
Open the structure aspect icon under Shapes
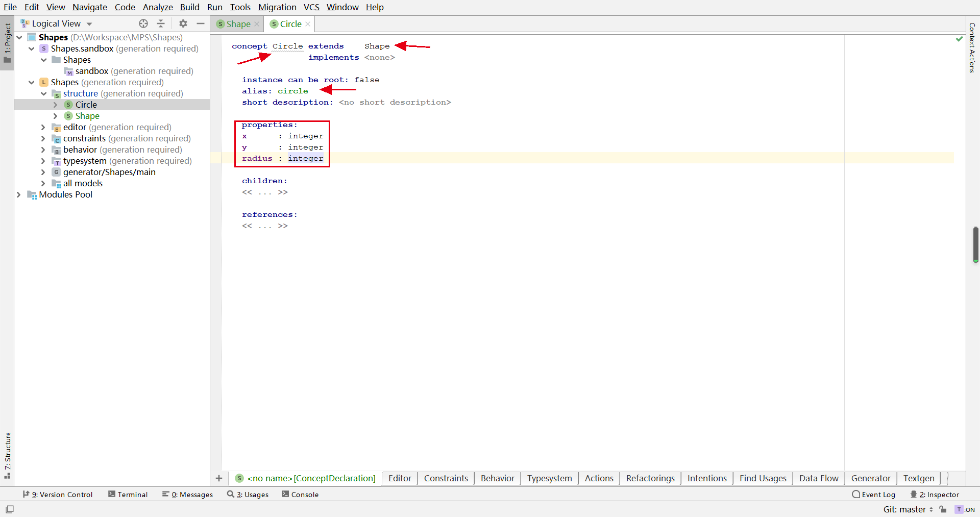(x=57, y=93)
